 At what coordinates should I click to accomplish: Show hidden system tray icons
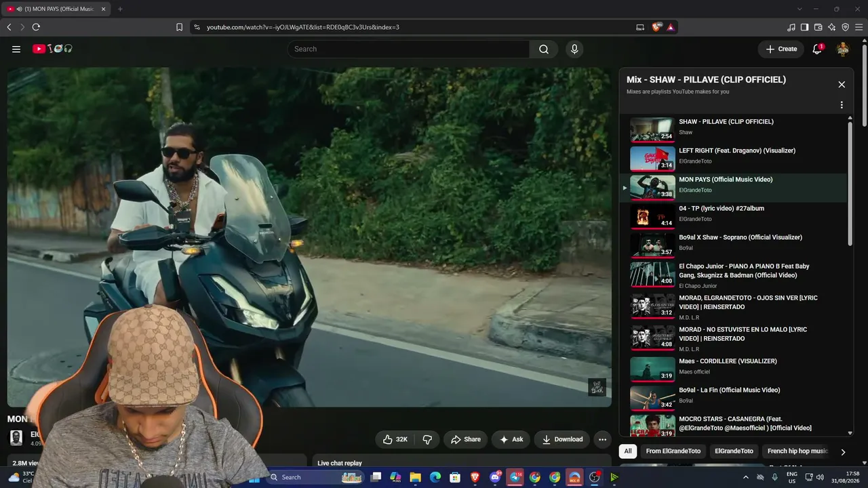coord(746,477)
